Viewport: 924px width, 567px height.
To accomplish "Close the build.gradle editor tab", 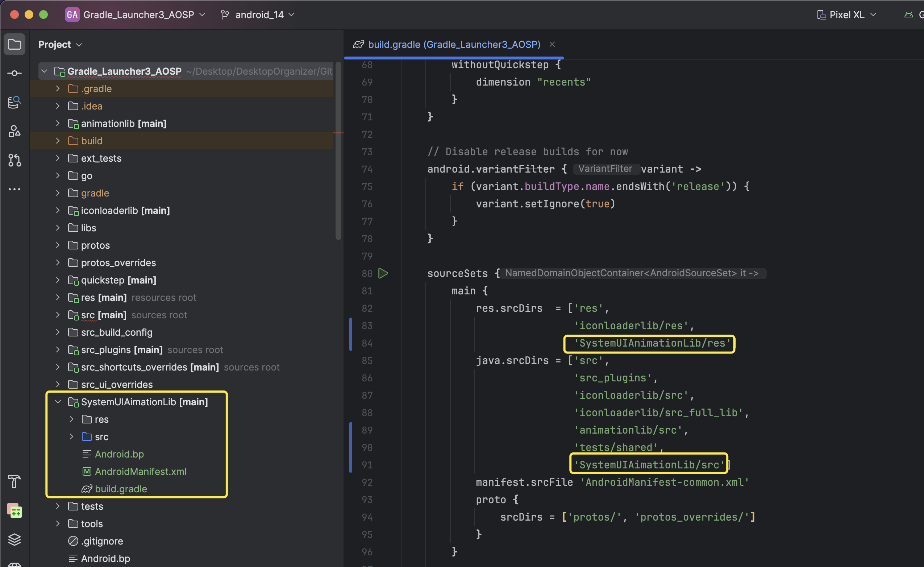I will pos(552,44).
